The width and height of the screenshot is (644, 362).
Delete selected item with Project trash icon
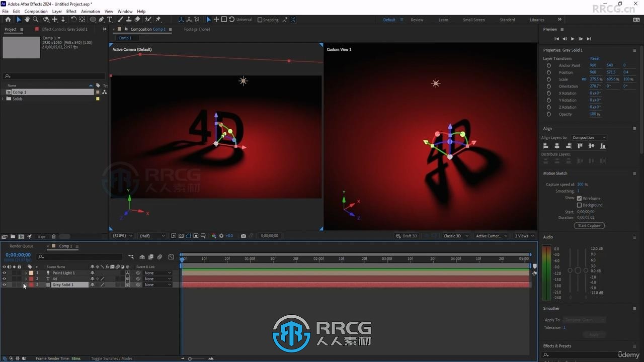54,236
